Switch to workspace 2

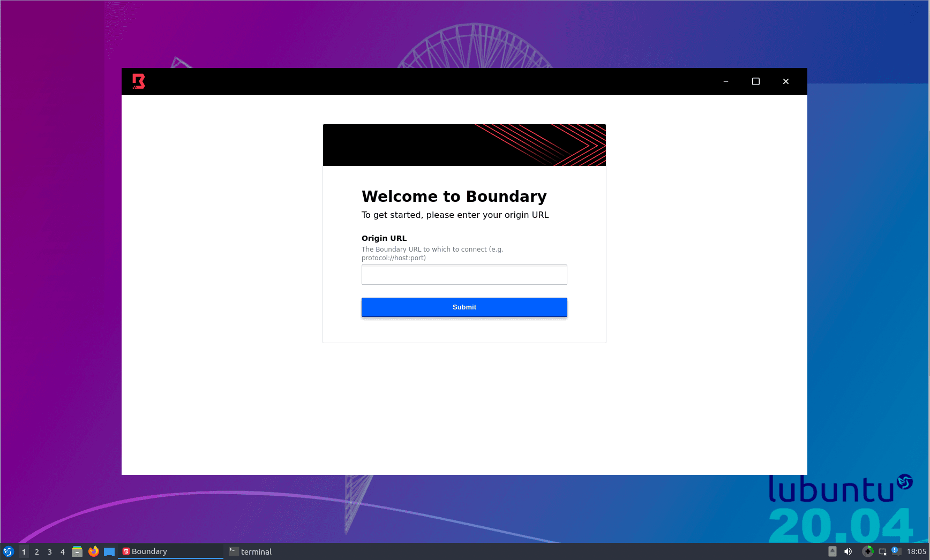pos(36,551)
